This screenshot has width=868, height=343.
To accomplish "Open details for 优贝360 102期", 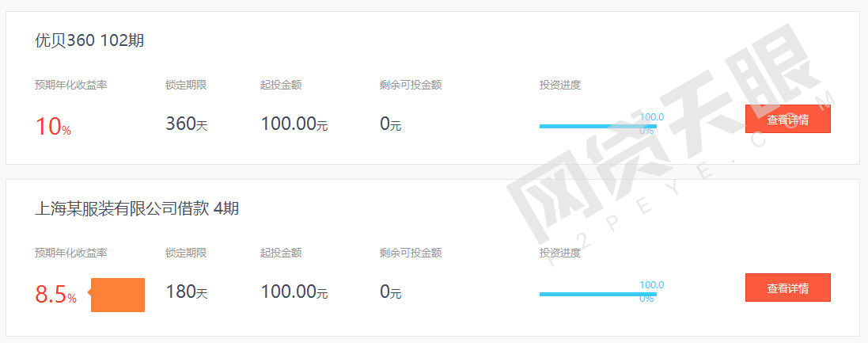I will [788, 119].
